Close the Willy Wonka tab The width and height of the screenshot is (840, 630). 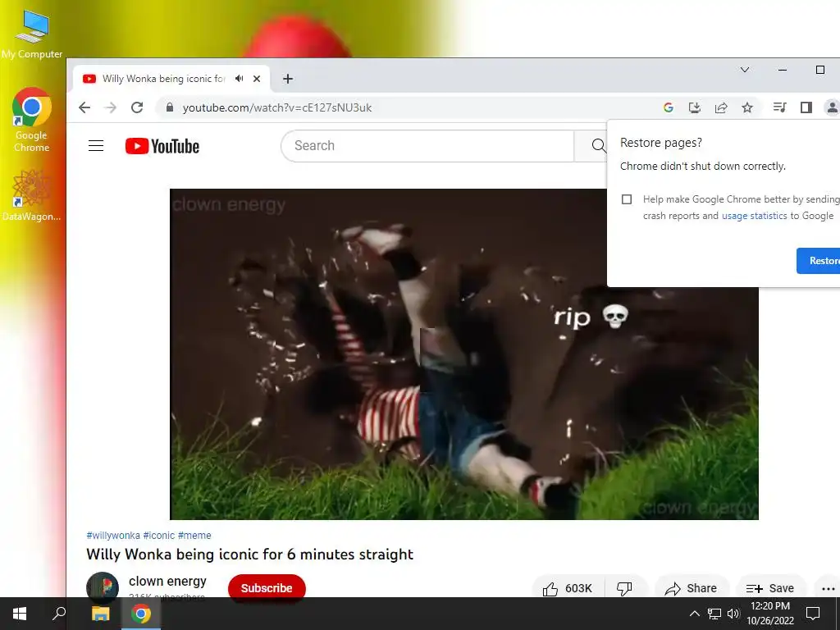pyautogui.click(x=257, y=79)
